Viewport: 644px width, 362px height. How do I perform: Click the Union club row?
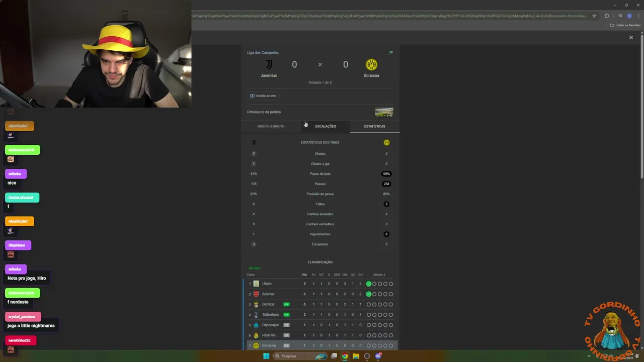tap(320, 284)
